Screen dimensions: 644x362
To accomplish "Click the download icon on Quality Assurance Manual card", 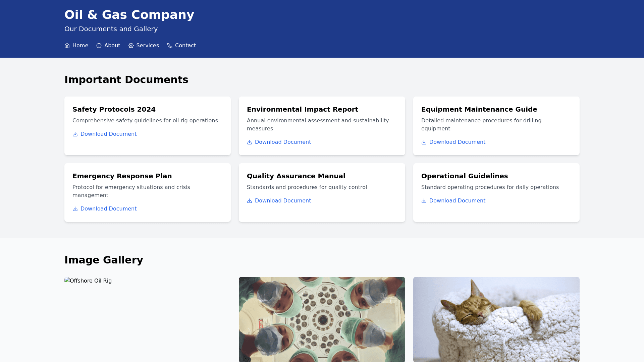I will (249, 201).
